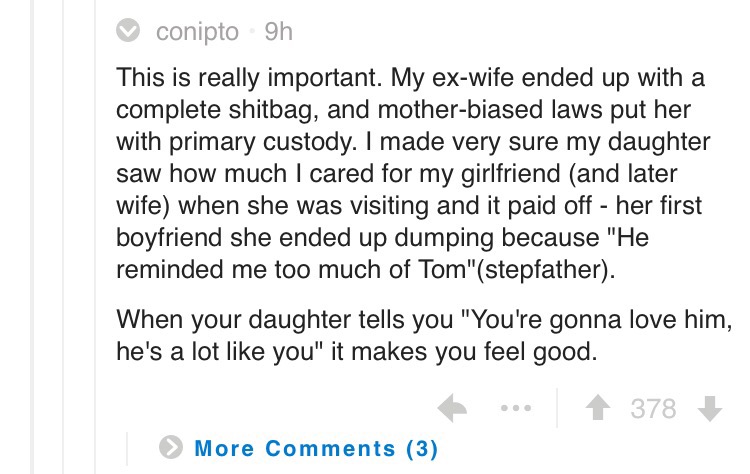Tap the "(stepfather)" word in the comment
This screenshot has height=474, width=750.
coord(542,270)
